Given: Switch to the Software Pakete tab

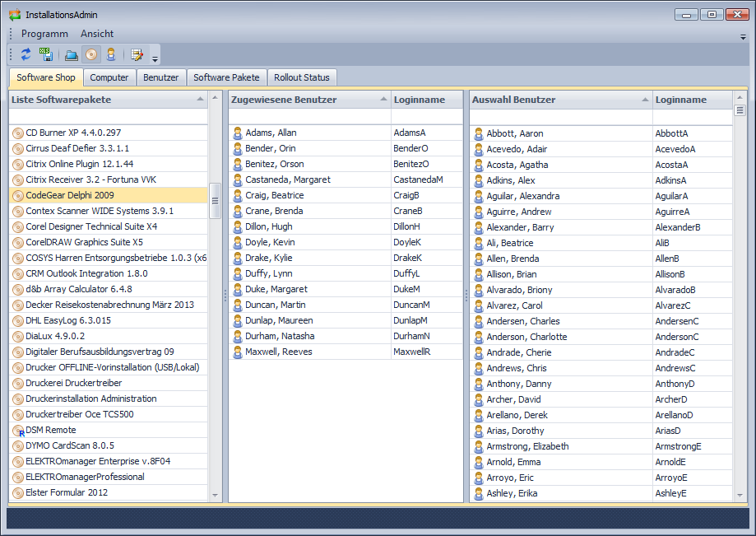Looking at the screenshot, I should click(226, 77).
